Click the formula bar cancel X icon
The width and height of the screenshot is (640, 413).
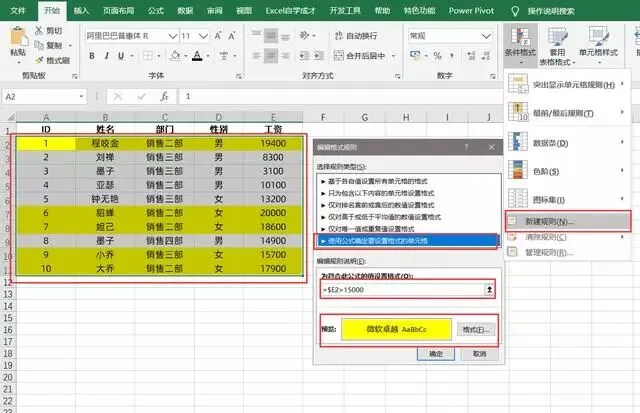[x=118, y=96]
